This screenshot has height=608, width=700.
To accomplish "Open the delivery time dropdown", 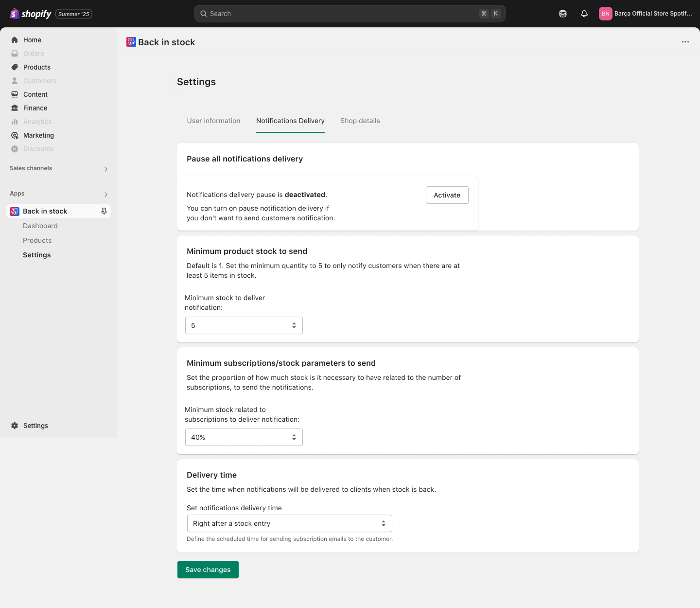I will [290, 523].
